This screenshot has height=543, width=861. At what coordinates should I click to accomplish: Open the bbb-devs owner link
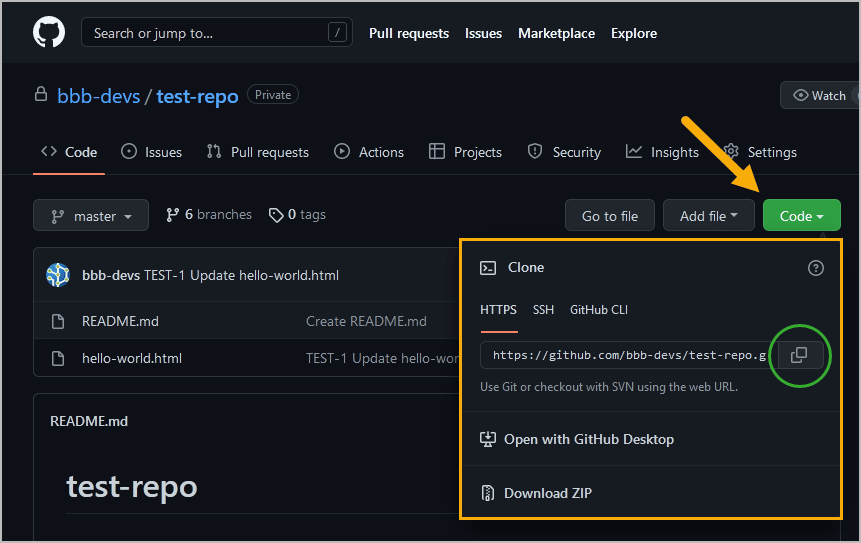[x=99, y=96]
